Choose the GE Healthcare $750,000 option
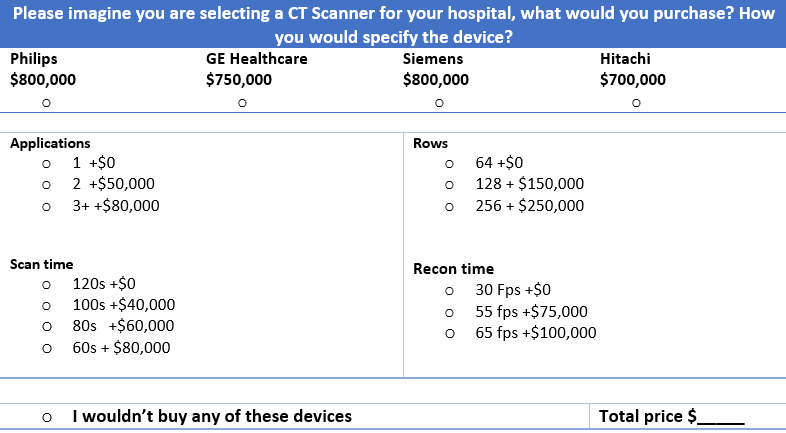The width and height of the screenshot is (786, 433). click(x=241, y=104)
